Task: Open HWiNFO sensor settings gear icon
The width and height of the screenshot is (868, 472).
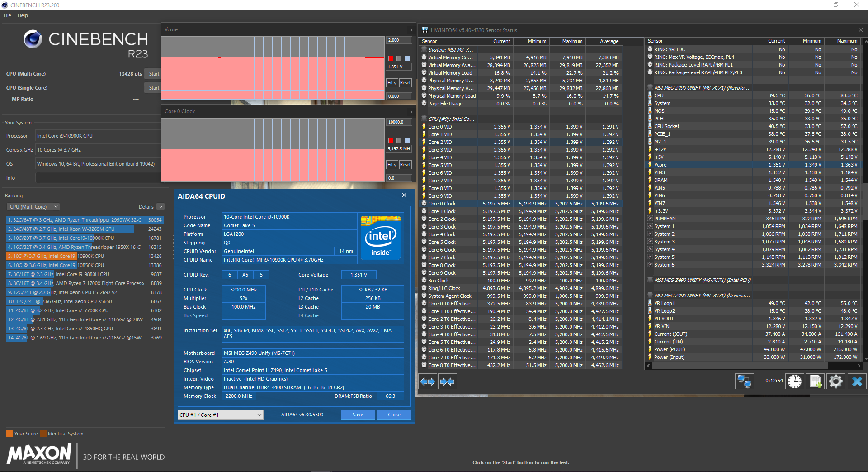Action: click(x=836, y=381)
